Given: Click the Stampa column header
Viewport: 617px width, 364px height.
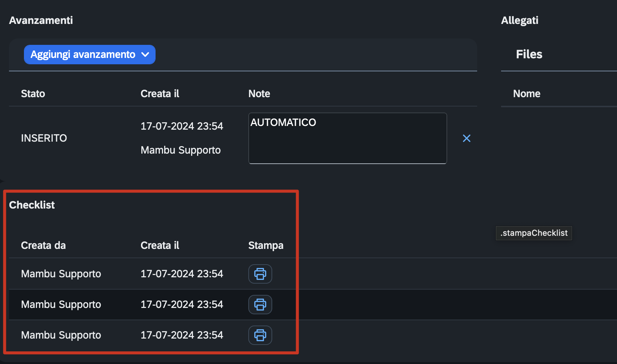Looking at the screenshot, I should (x=266, y=245).
